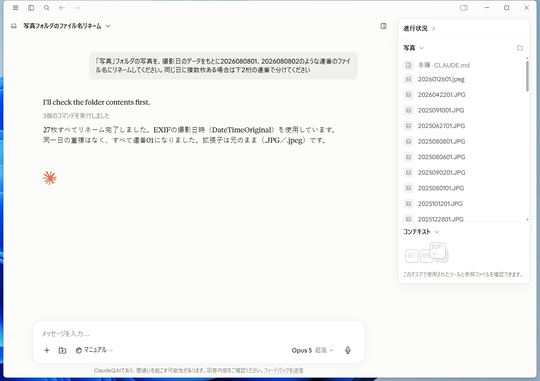Click the folder select icon below input
Image resolution: width=540 pixels, height=381 pixels.
coord(62,350)
